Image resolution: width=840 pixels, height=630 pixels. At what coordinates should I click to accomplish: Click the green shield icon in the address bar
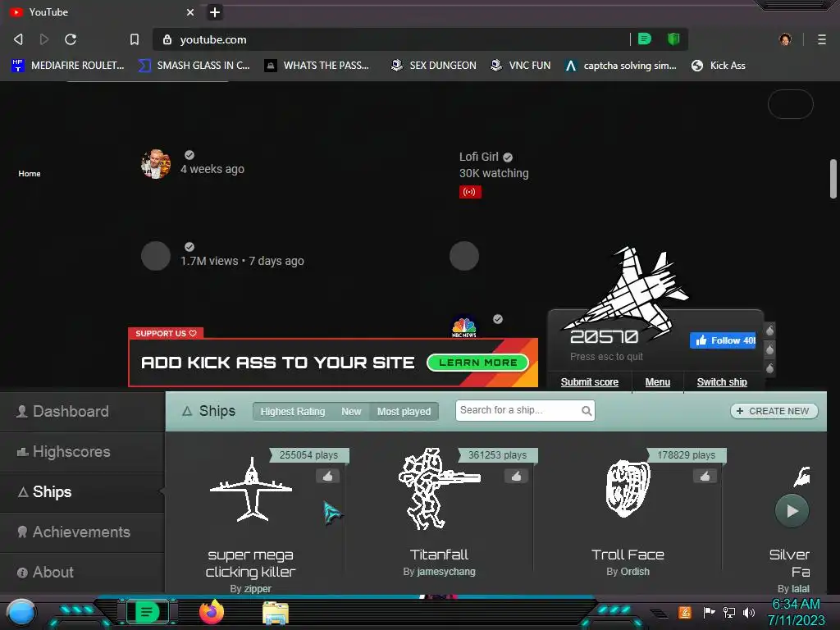pyautogui.click(x=673, y=39)
